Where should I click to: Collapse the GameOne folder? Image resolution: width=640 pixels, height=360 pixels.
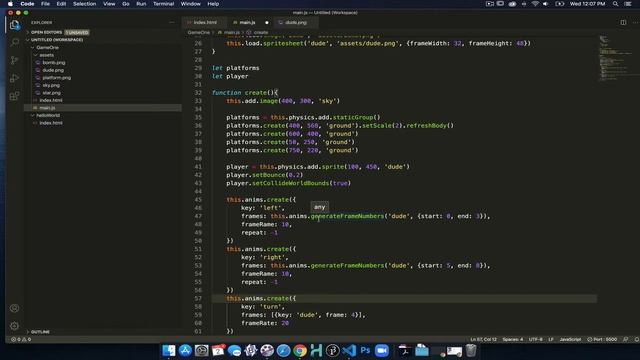pos(47,48)
